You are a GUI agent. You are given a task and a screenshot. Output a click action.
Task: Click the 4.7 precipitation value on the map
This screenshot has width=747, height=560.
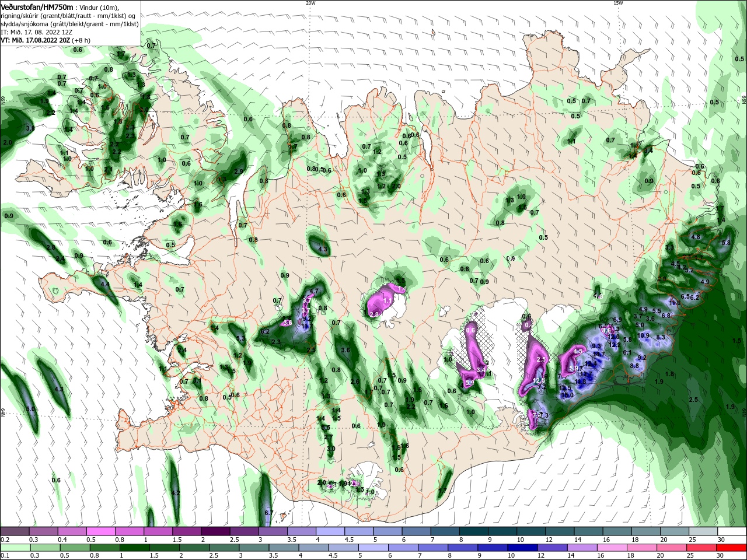314,291
